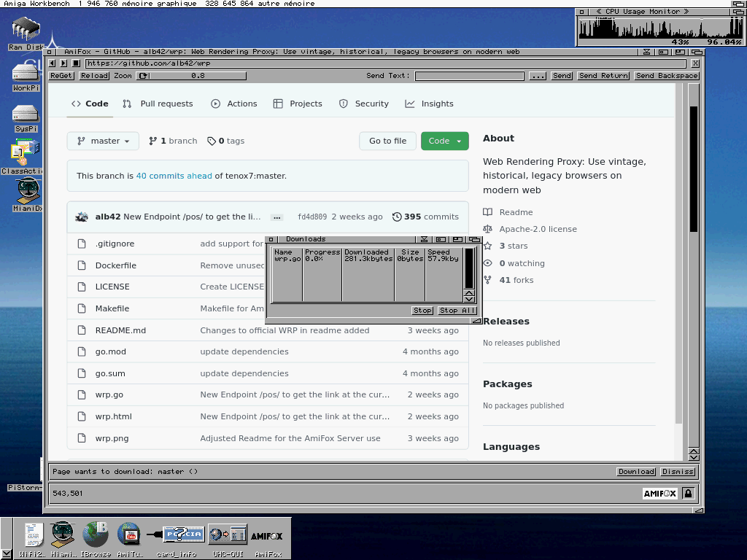The image size is (747, 560).
Task: Click the history clock icon by 395 commits
Action: pos(397,217)
